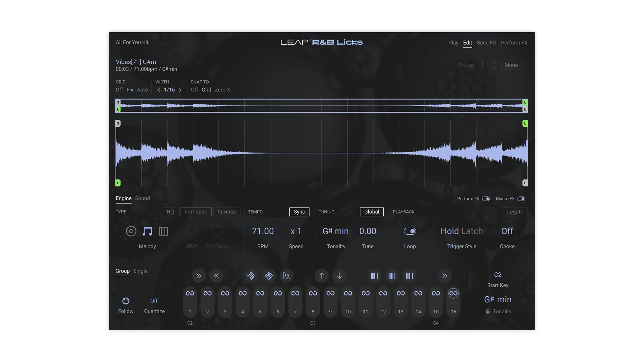The height and width of the screenshot is (362, 644).
Task: Disable the Loop playback toggle
Action: pyautogui.click(x=410, y=231)
